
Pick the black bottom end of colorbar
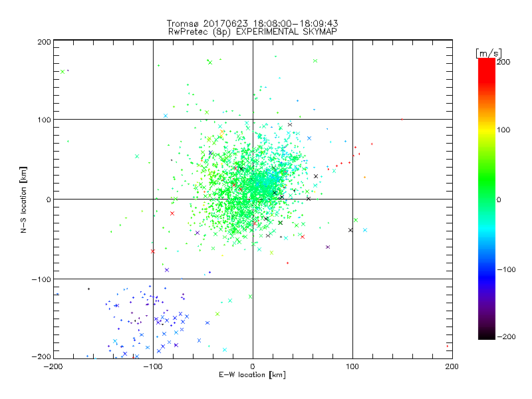coord(487,335)
